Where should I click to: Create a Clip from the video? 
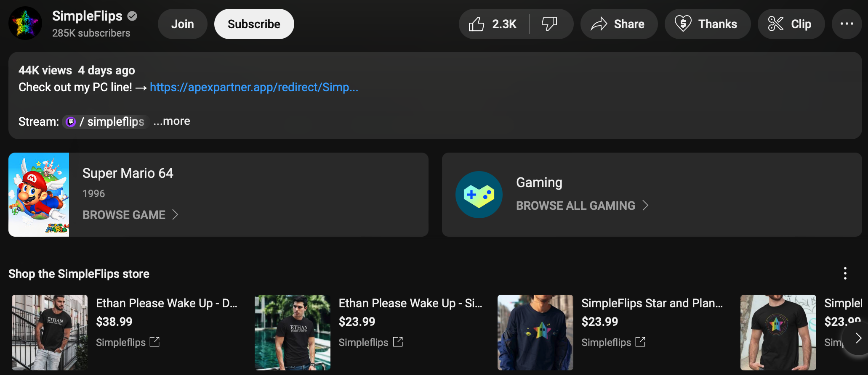(791, 24)
